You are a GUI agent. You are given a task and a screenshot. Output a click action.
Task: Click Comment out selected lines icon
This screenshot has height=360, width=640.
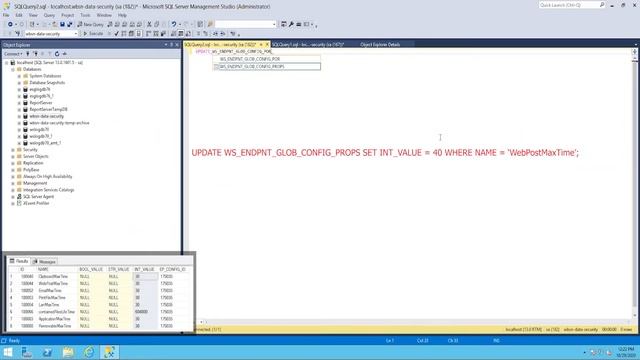[x=198, y=34]
